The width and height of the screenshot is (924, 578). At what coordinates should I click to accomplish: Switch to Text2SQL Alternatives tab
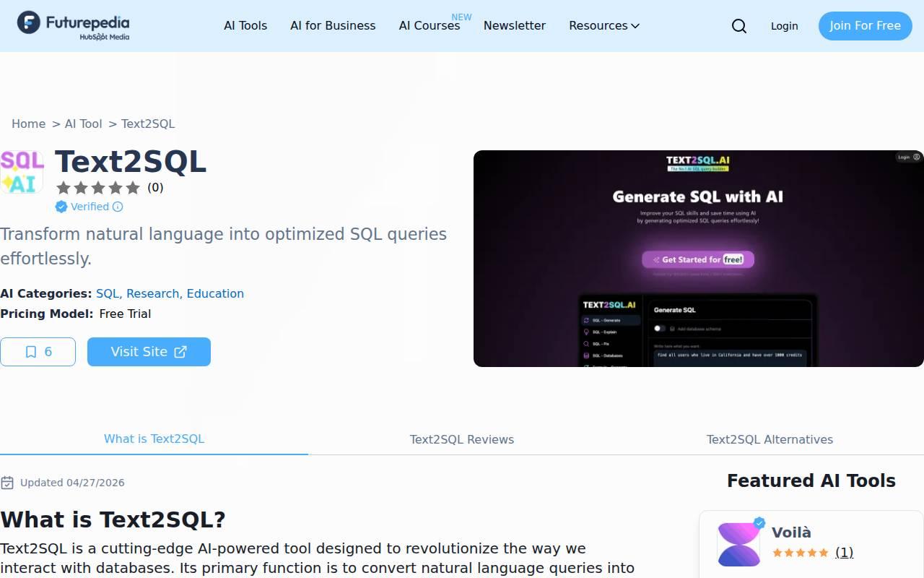coord(770,439)
